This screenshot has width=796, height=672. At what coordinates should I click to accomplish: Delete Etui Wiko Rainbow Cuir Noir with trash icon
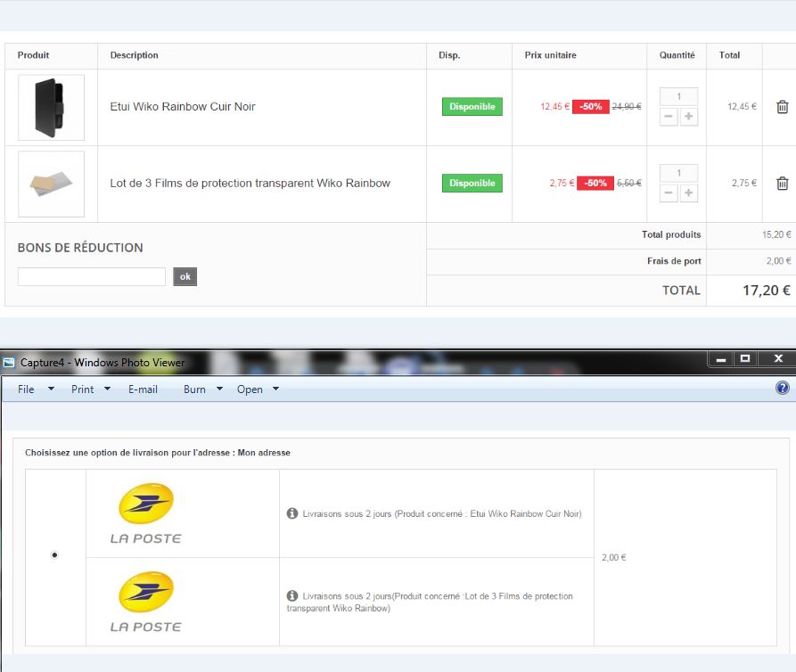click(x=783, y=107)
